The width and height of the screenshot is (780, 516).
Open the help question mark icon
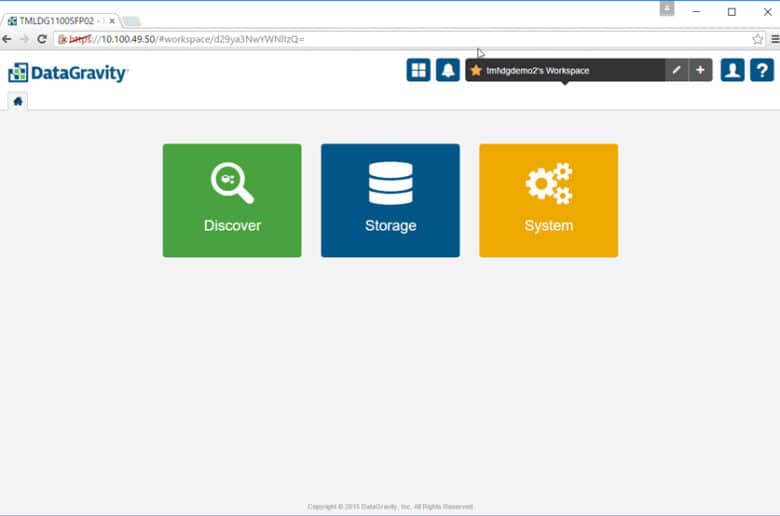click(x=762, y=70)
